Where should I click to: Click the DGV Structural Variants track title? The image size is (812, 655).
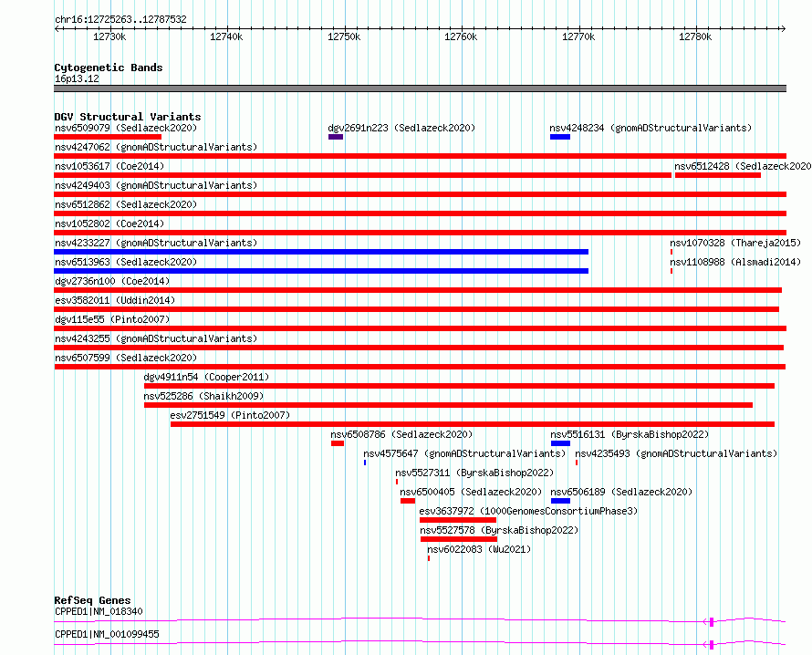(128, 117)
